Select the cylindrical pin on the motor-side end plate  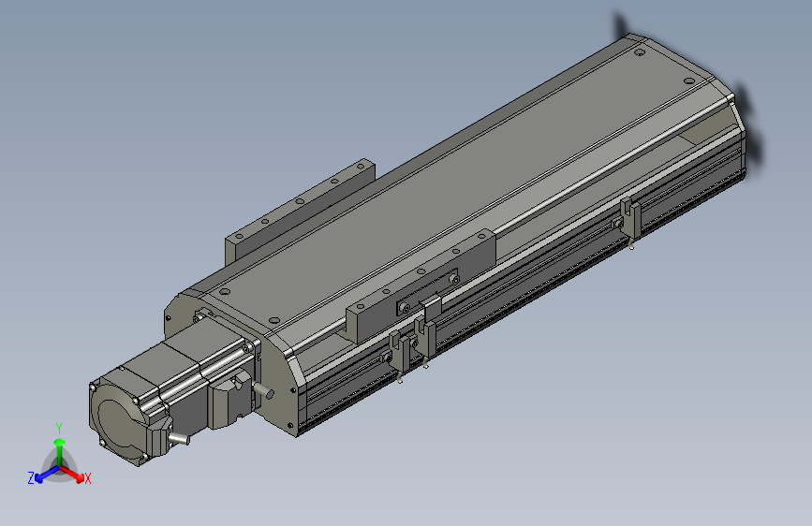click(x=264, y=390)
